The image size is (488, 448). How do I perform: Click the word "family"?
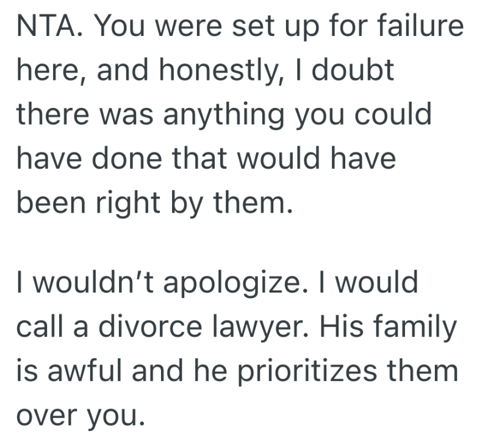[420, 327]
